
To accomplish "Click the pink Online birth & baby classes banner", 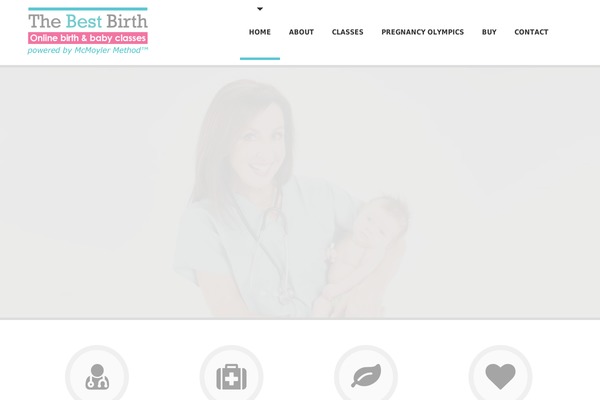I will point(88,38).
